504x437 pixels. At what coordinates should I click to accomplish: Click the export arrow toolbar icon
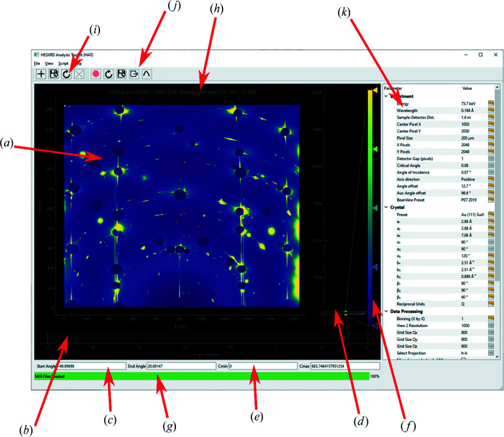[x=134, y=73]
